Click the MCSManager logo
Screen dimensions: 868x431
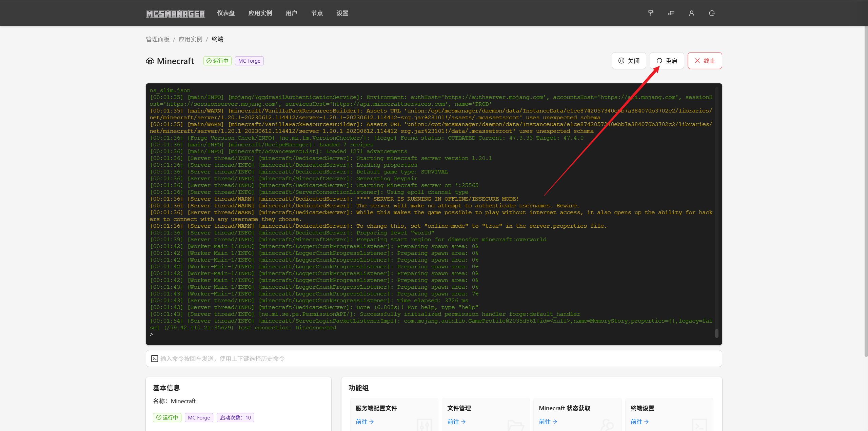point(175,14)
